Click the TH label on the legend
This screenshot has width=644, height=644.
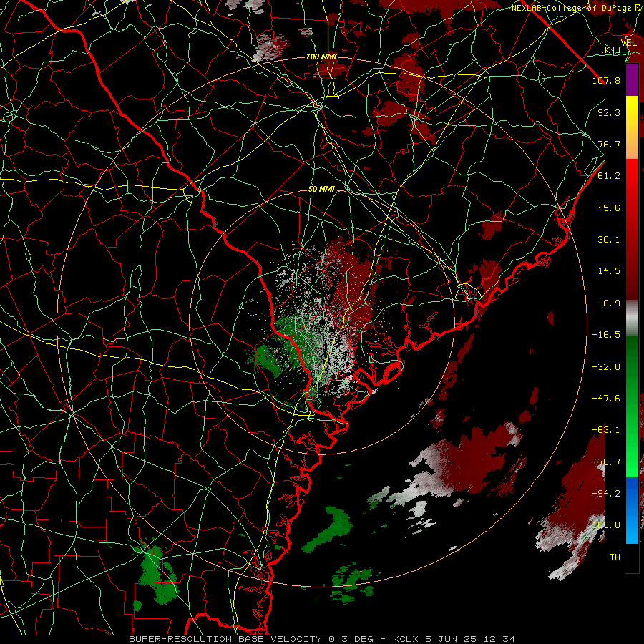[x=615, y=557]
